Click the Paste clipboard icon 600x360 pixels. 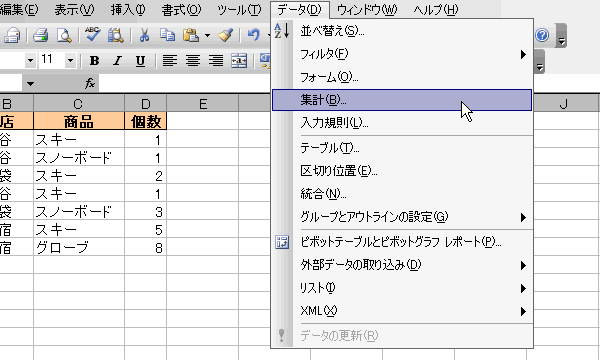point(190,35)
